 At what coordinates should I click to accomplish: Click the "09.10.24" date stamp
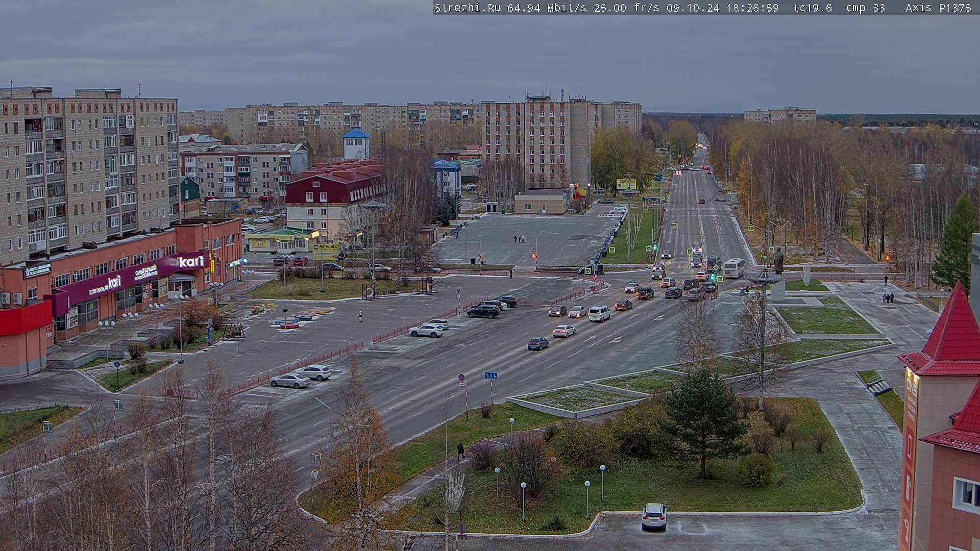pos(693,8)
